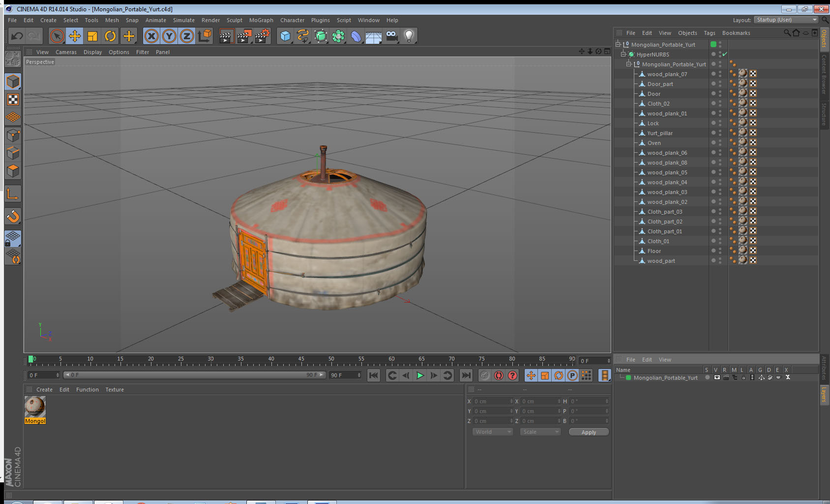
Task: Open Array modeling objects icon
Action: tap(338, 36)
